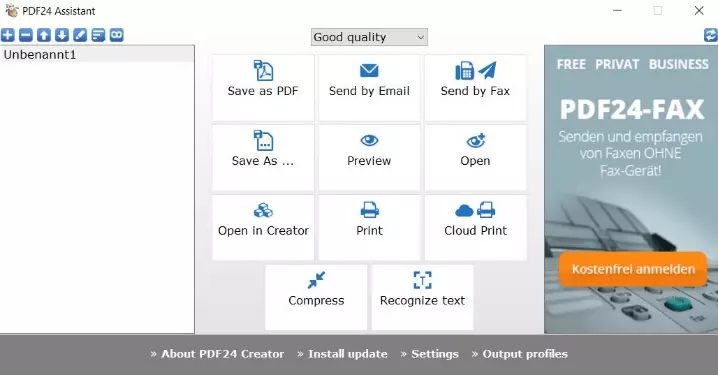Select the PRIVAT tab in the ad panel

(617, 64)
